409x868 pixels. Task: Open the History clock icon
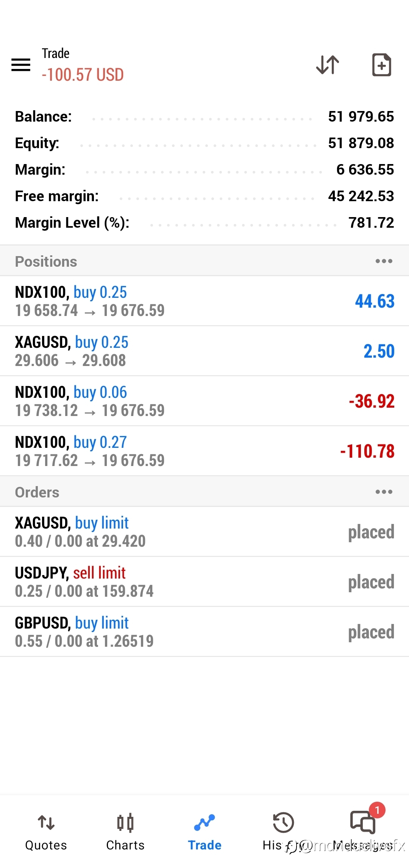[x=283, y=823]
